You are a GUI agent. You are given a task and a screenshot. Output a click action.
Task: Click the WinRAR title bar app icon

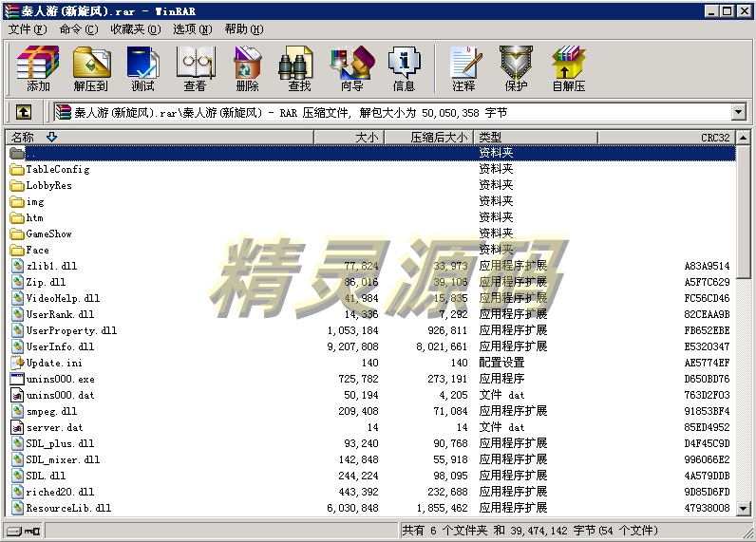11,11
